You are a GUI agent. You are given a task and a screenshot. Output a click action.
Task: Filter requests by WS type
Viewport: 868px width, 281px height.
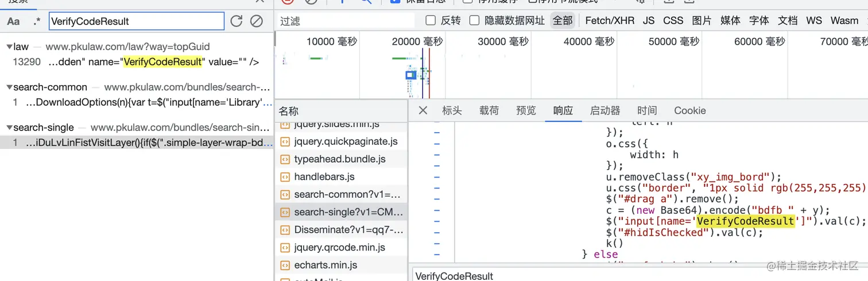point(814,21)
